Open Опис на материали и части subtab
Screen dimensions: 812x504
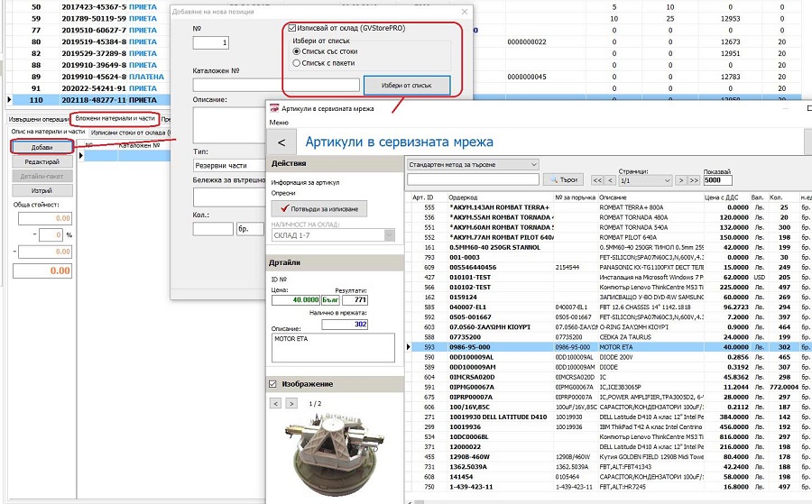(48, 132)
